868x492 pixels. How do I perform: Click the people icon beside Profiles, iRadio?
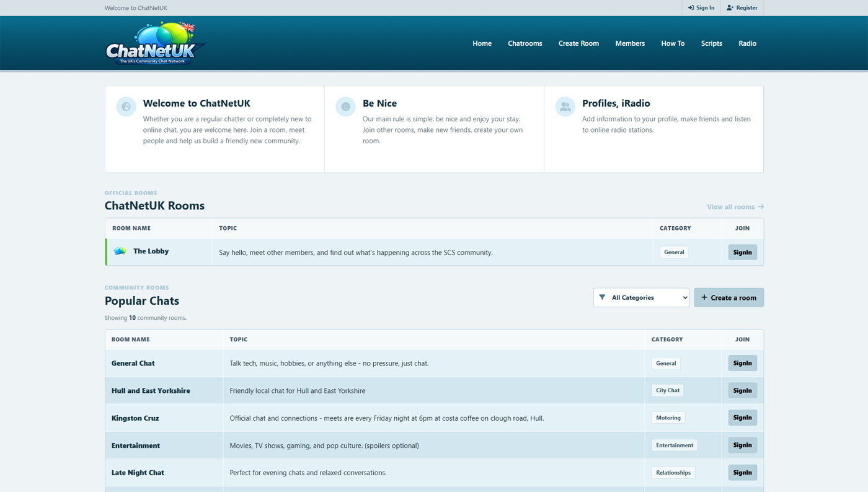pos(565,107)
